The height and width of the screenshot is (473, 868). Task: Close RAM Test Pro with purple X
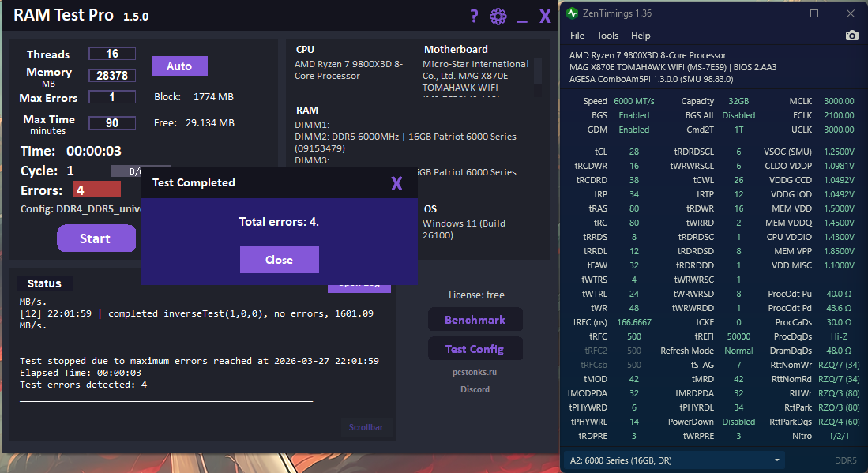pyautogui.click(x=545, y=17)
